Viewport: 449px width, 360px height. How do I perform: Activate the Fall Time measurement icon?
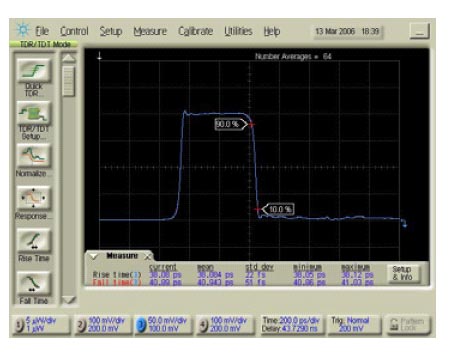(x=34, y=283)
